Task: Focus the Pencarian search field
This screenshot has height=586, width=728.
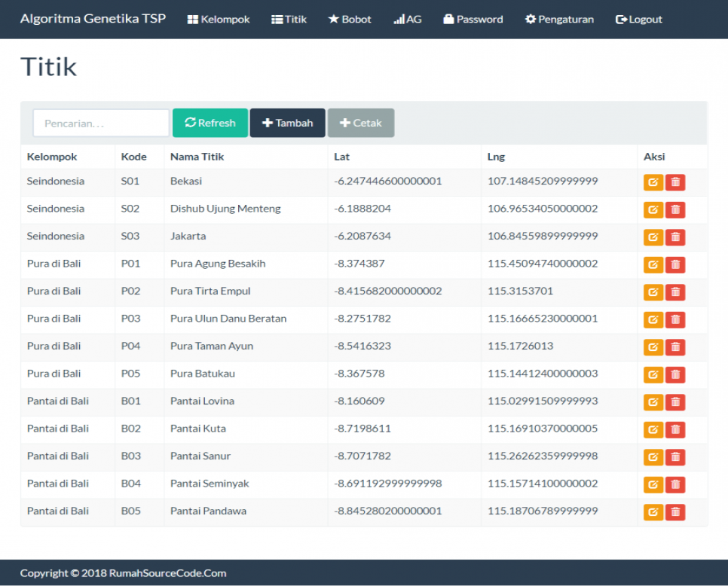Action: coord(101,123)
